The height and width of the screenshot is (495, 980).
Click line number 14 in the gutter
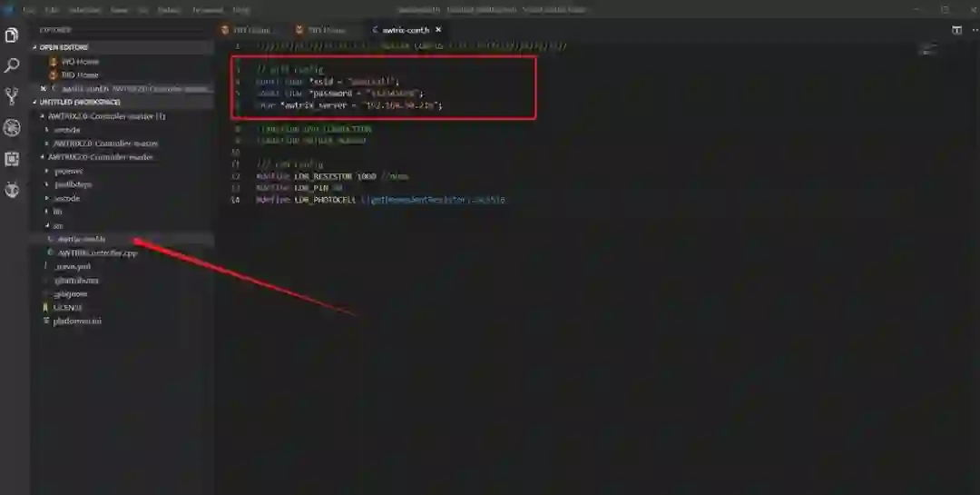[x=236, y=200]
